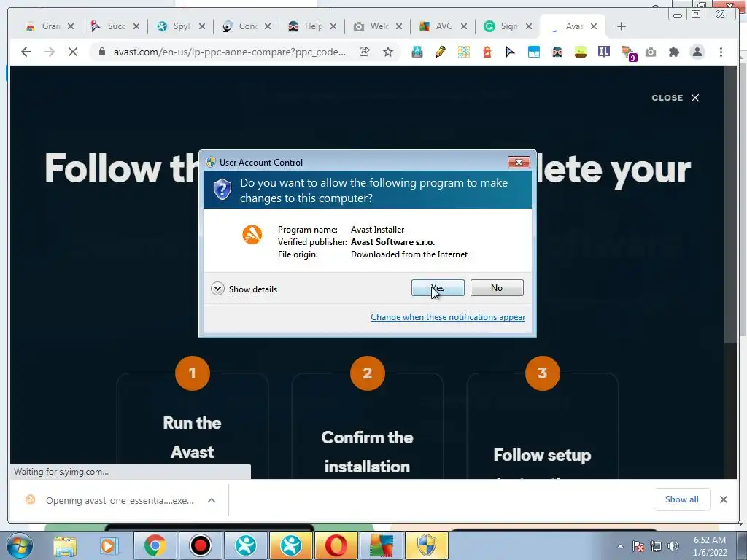The width and height of the screenshot is (747, 560).
Task: Click the UAC shield taskbar icon
Action: (x=426, y=545)
